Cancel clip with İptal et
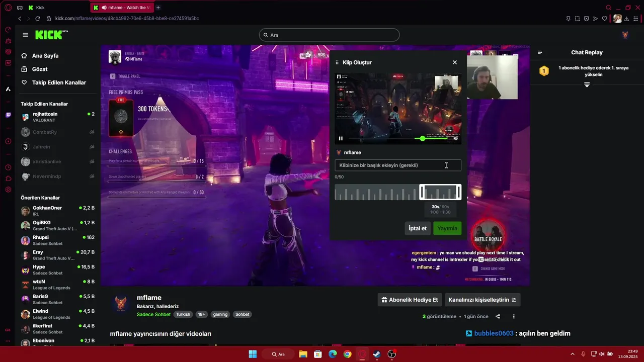The width and height of the screenshot is (644, 362). [418, 228]
